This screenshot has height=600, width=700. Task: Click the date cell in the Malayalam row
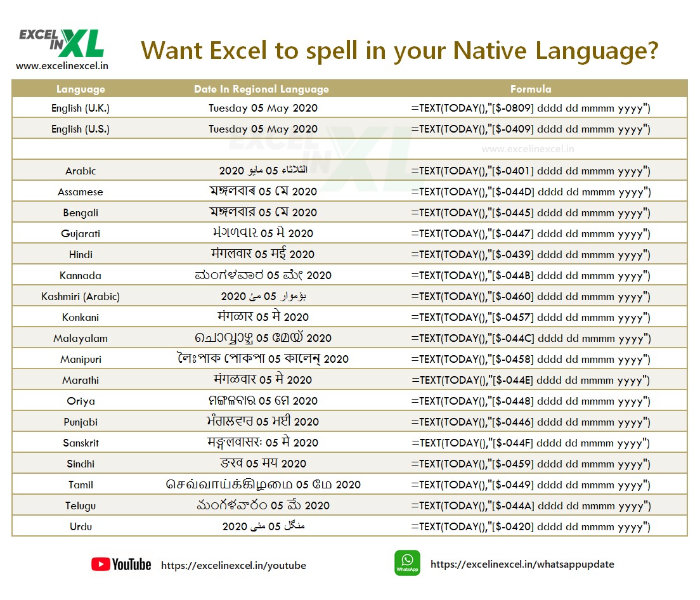(x=263, y=338)
